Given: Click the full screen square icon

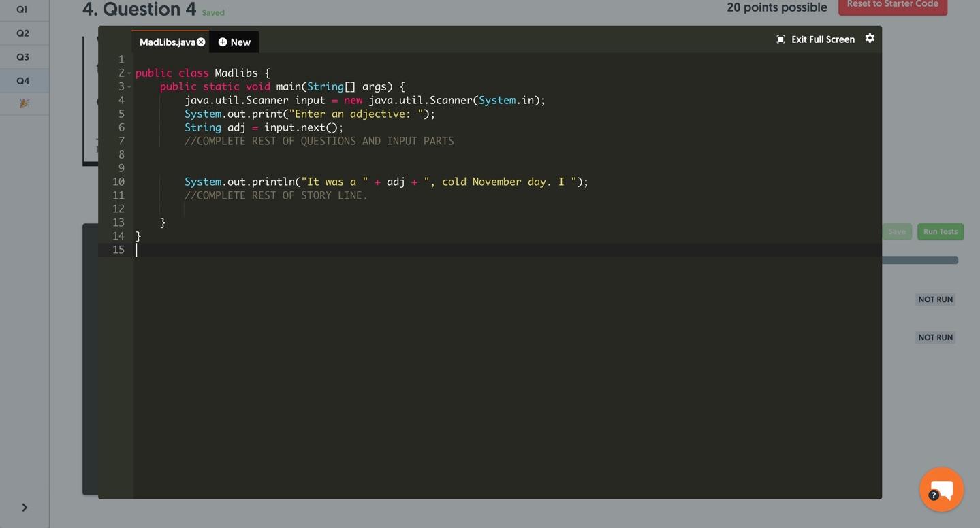Looking at the screenshot, I should (x=780, y=39).
